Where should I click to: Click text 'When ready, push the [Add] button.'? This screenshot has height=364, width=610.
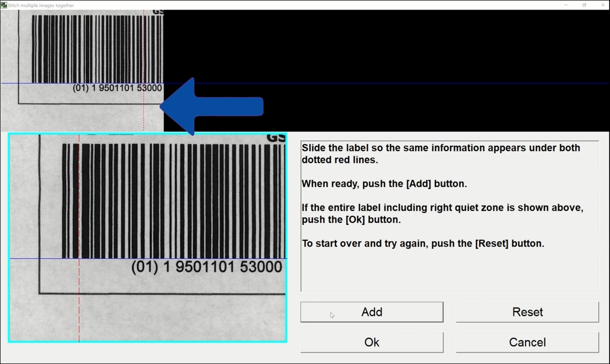[x=384, y=184]
